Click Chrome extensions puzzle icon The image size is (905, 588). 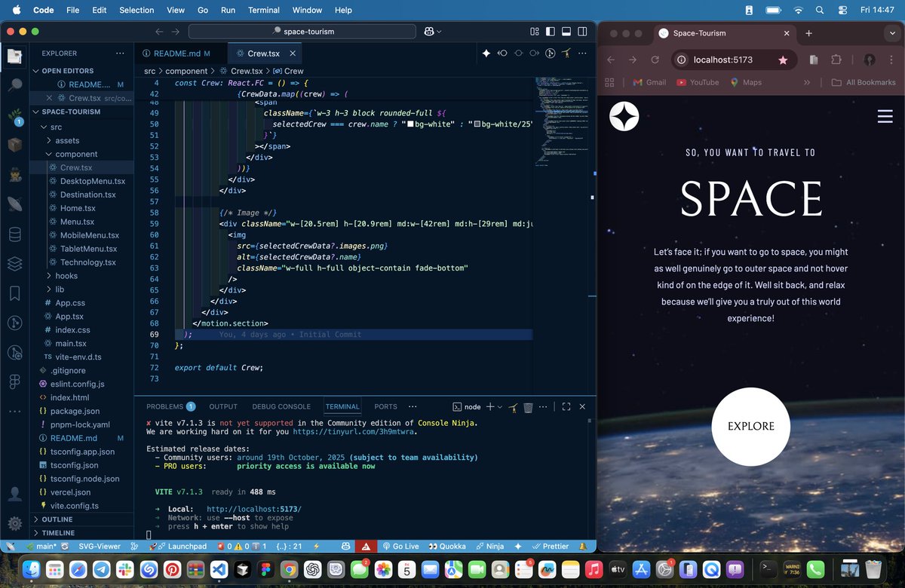(x=836, y=60)
